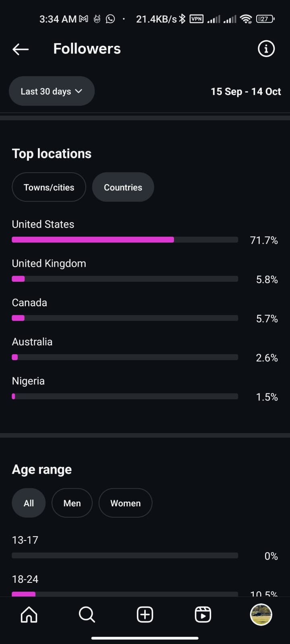This screenshot has height=644, width=290.
Task: Select the Towns/cities location filter
Action: click(x=49, y=187)
